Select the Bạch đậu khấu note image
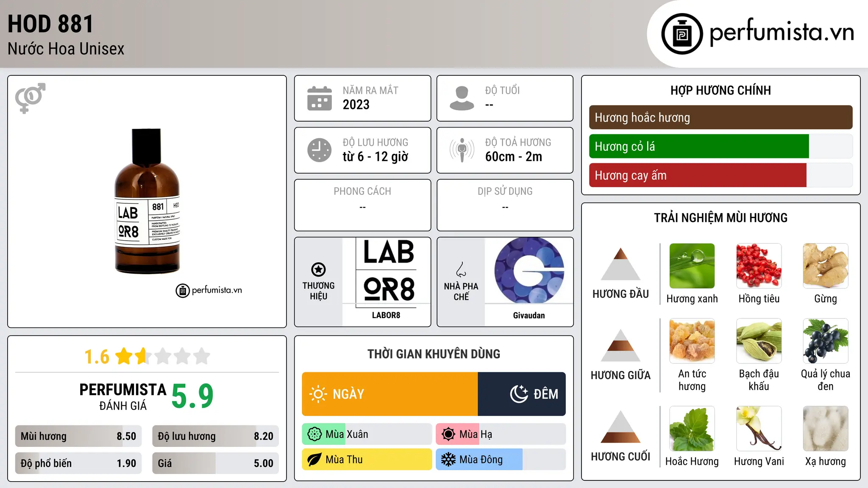Image resolution: width=868 pixels, height=488 pixels. tap(759, 341)
